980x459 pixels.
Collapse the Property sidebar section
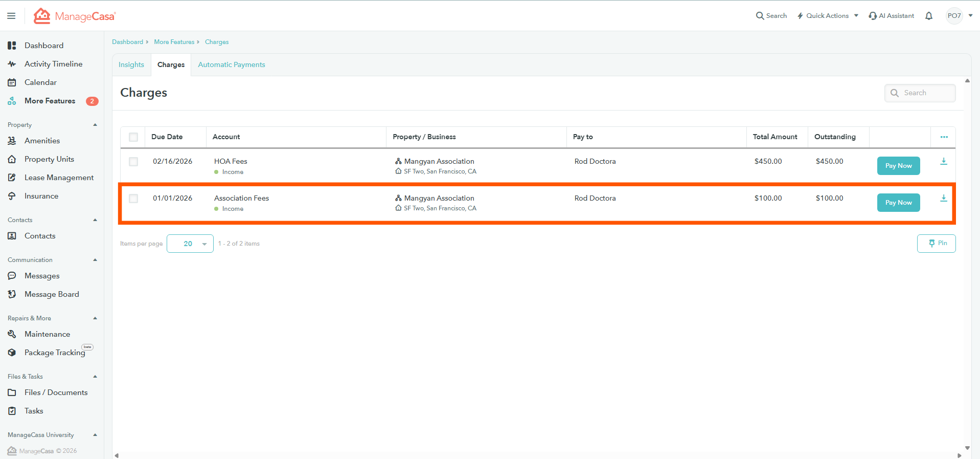(x=95, y=125)
